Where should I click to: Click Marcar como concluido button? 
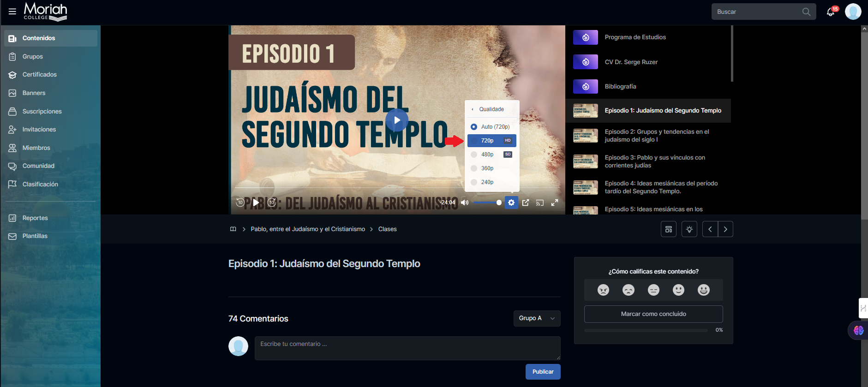tap(653, 314)
